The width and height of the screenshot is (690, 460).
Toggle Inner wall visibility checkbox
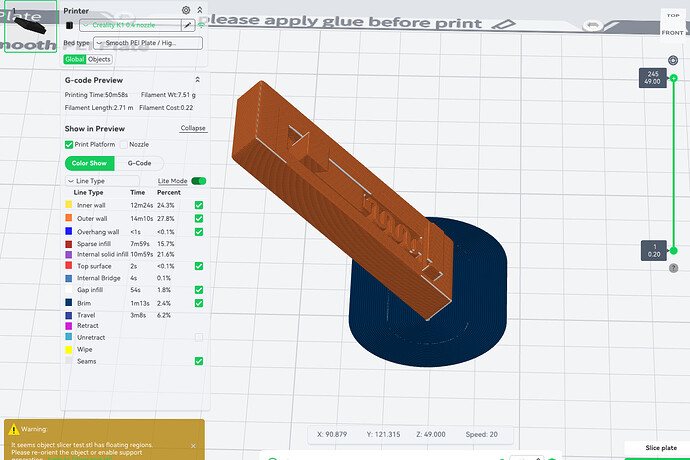coord(199,205)
